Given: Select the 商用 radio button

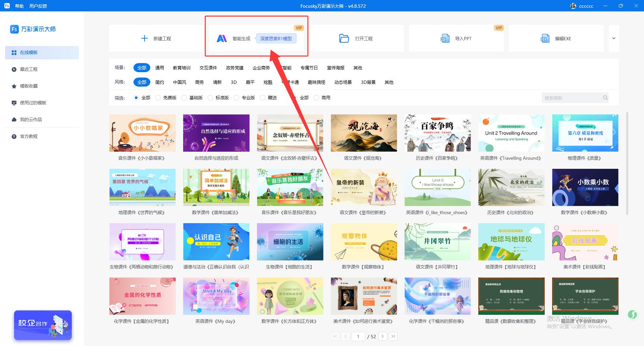Looking at the screenshot, I should (x=316, y=98).
